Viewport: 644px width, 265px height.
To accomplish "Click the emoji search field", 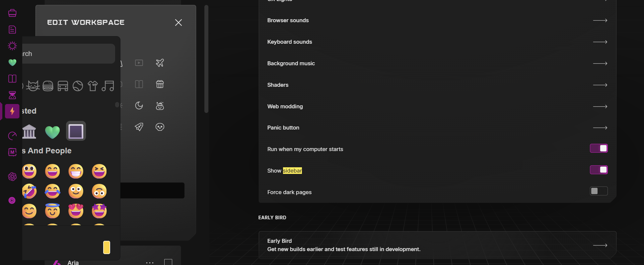I will (x=68, y=54).
